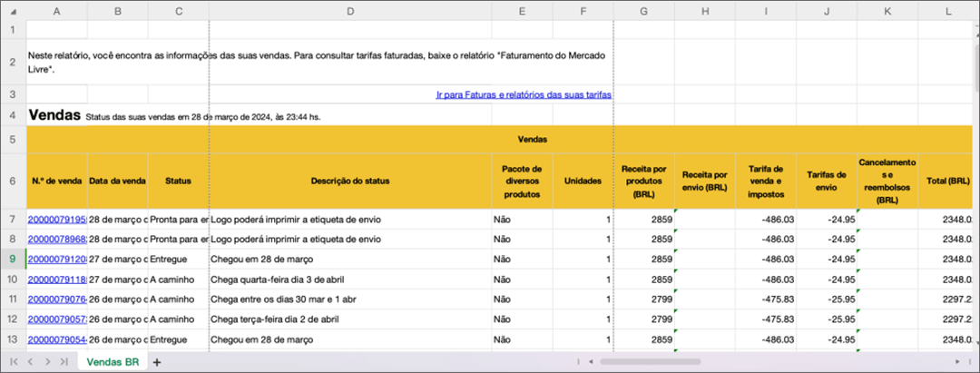This screenshot has width=980, height=373.
Task: Select column H header
Action: click(705, 11)
